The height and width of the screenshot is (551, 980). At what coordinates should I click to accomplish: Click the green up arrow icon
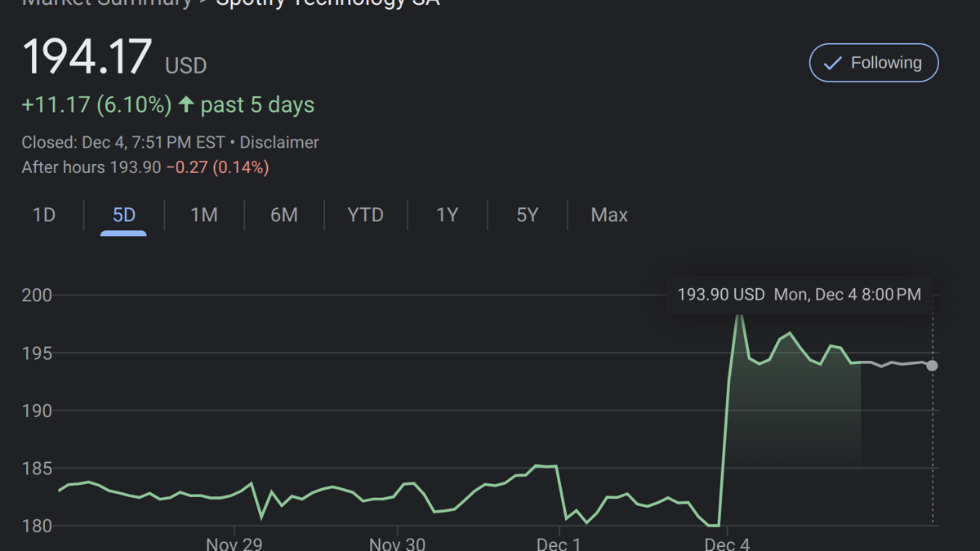tap(186, 104)
